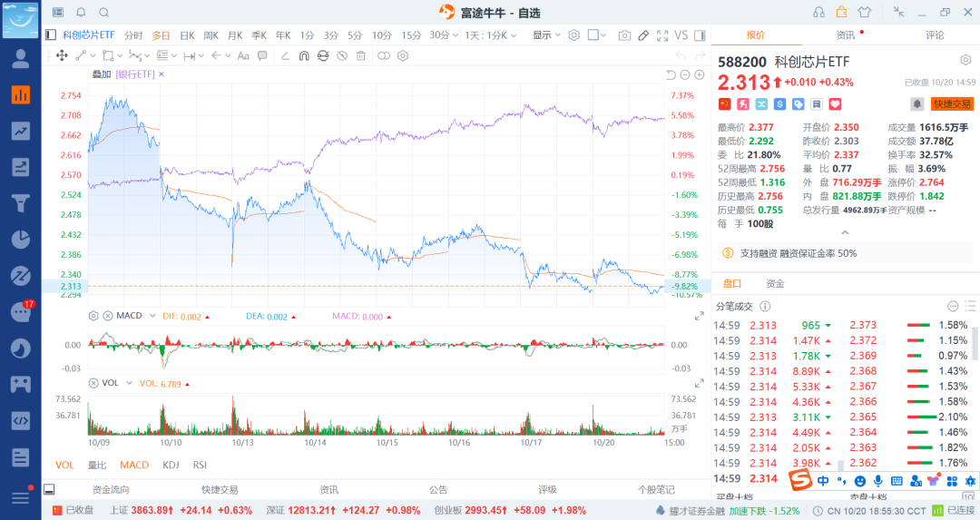The width and height of the screenshot is (980, 520).
Task: Open the trend-line market sidebar icon
Action: [x=21, y=131]
